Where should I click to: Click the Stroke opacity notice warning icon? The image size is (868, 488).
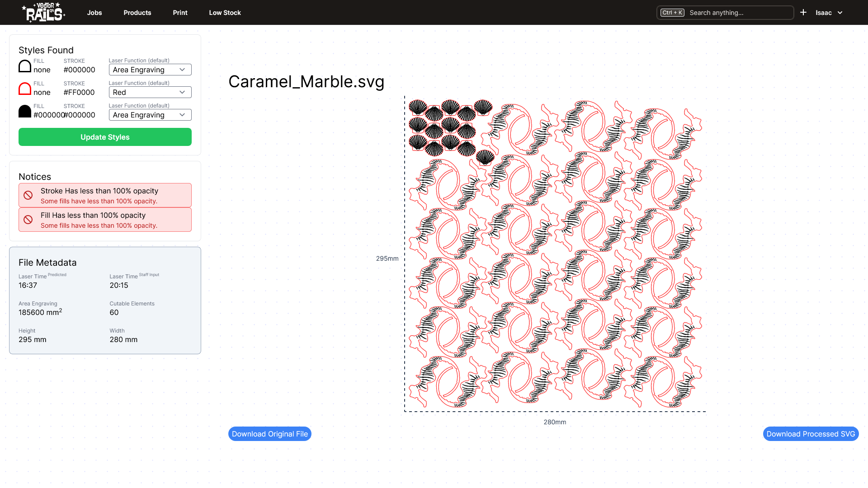pos(28,195)
